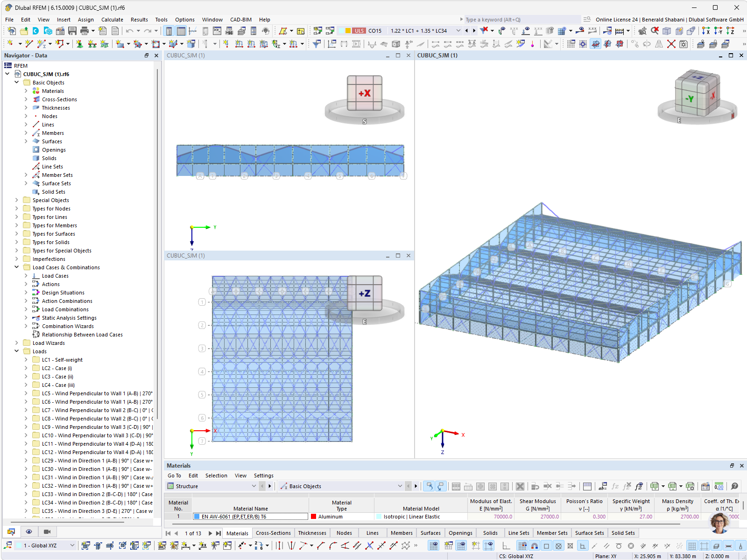Open the script console icon
The width and height of the screenshot is (747, 560).
click(217, 31)
